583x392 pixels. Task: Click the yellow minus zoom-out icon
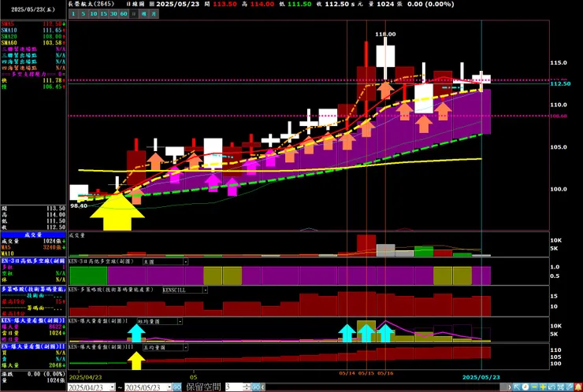coord(534,387)
